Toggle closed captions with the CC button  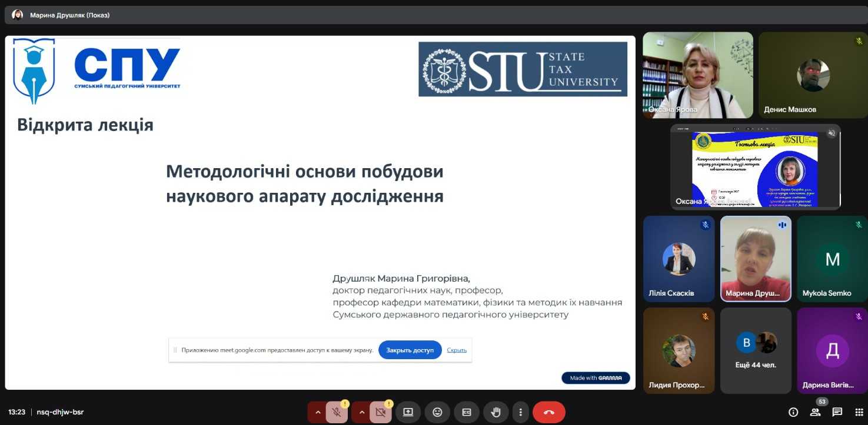point(467,412)
